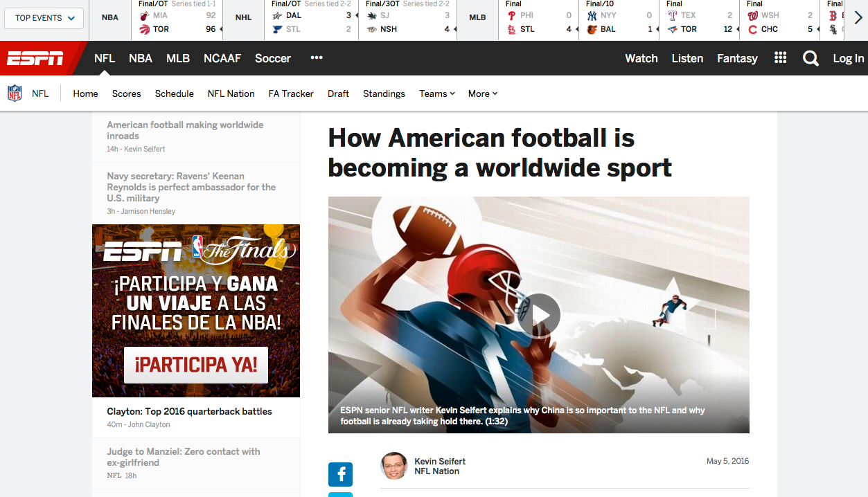This screenshot has height=497, width=868.
Task: Select the MLB league label in scoreboard
Action: tap(477, 17)
